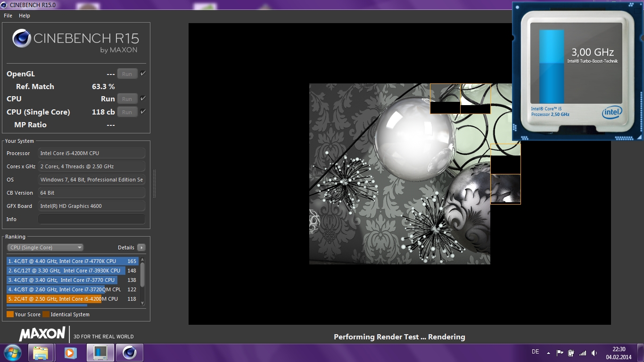Open the Action Center flag icon
This screenshot has width=644, height=362.
tap(560, 353)
